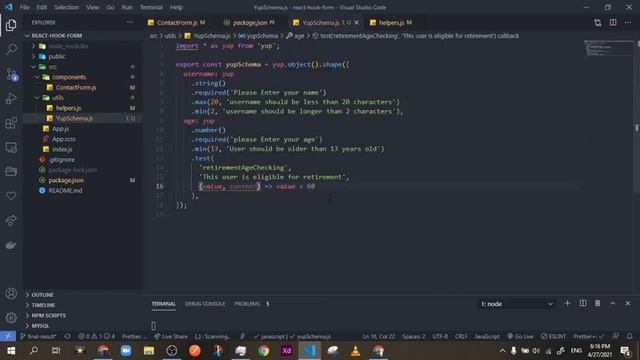Viewport: 640px width, 360px height.
Task: Expand the public folder
Action: click(33, 56)
